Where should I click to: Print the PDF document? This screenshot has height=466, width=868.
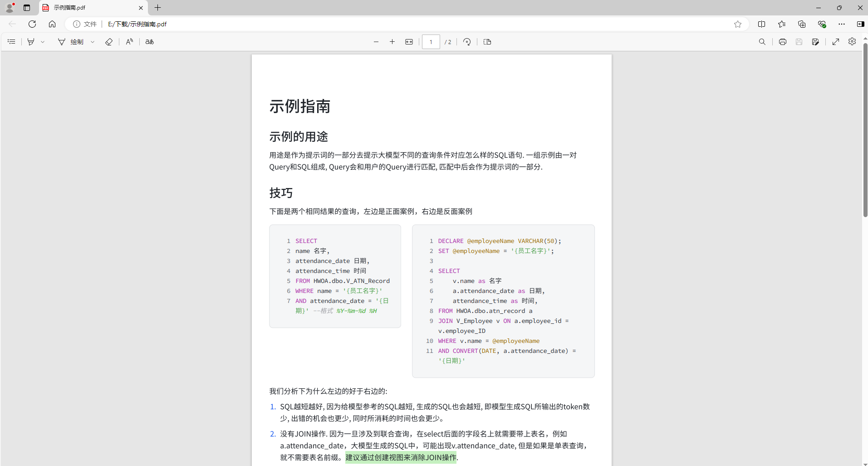[783, 42]
